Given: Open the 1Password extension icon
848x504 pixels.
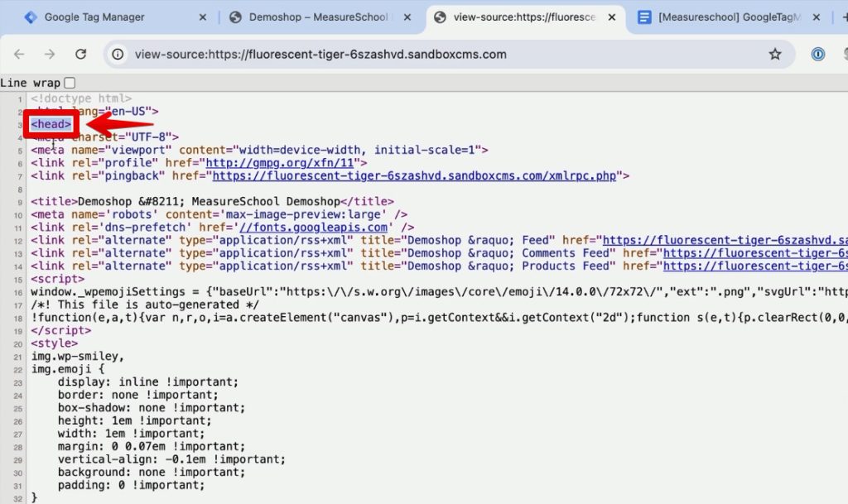Looking at the screenshot, I should click(x=817, y=54).
